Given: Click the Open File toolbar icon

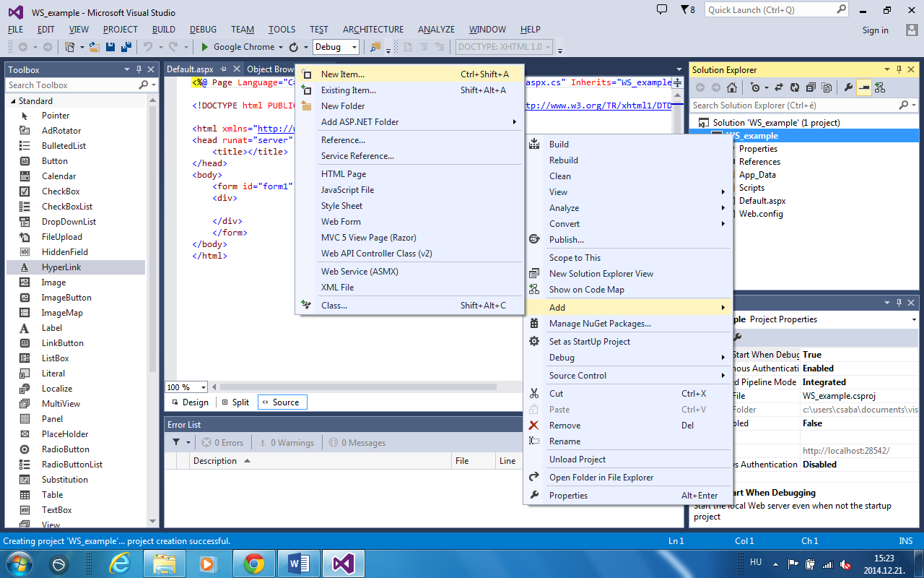Looking at the screenshot, I should (x=95, y=47).
